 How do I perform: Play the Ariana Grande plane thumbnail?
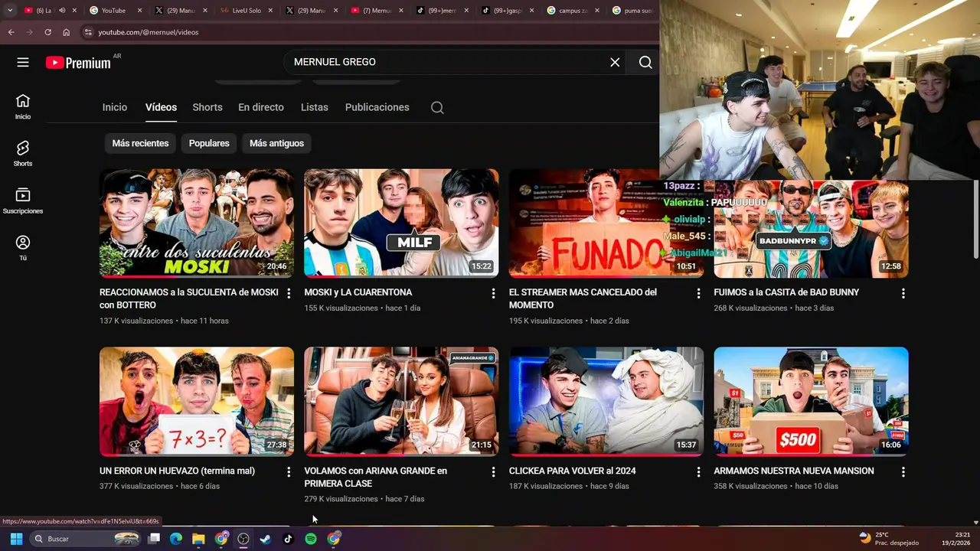click(401, 401)
